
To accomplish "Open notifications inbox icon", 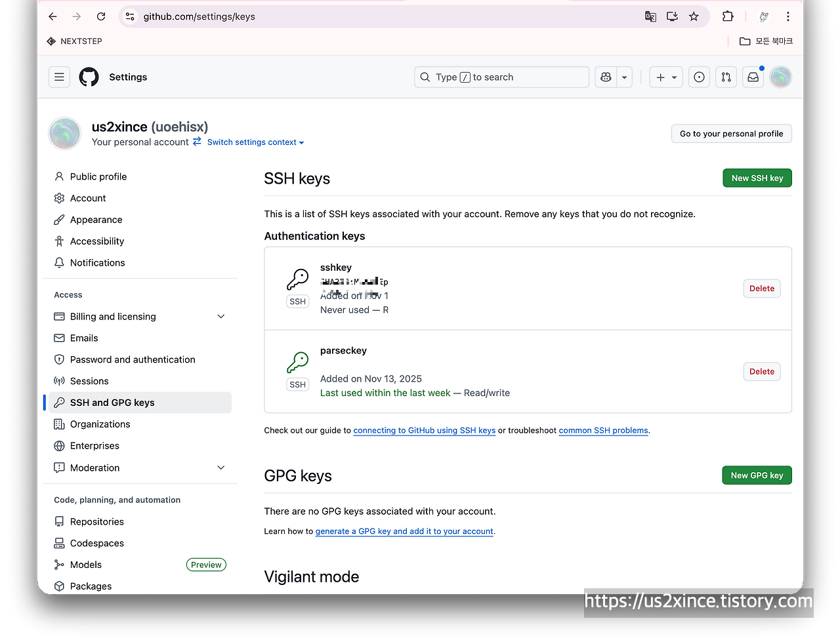I will coord(753,77).
